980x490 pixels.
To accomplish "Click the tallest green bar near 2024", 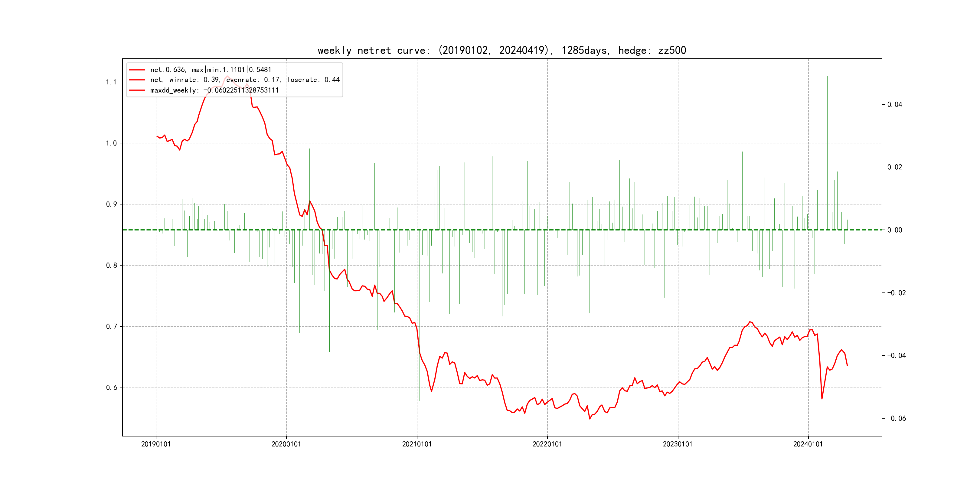I will [827, 152].
